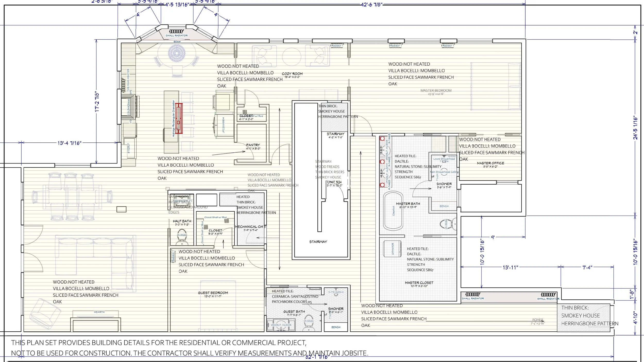Select the MASTER BEDROOM room label
The width and height of the screenshot is (644, 362).
436,91
